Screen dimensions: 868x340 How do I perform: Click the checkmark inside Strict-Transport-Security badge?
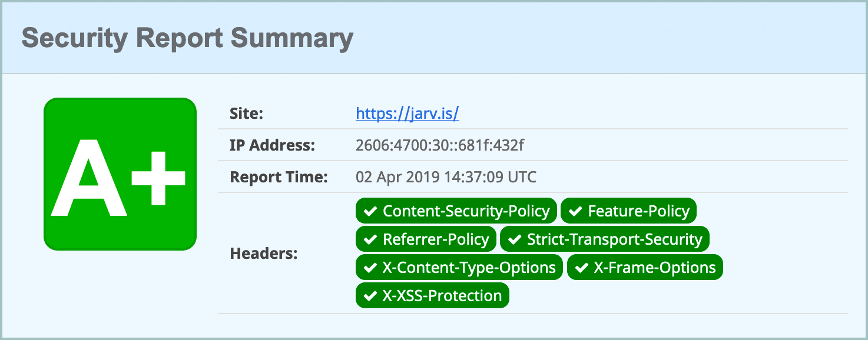click(x=515, y=239)
